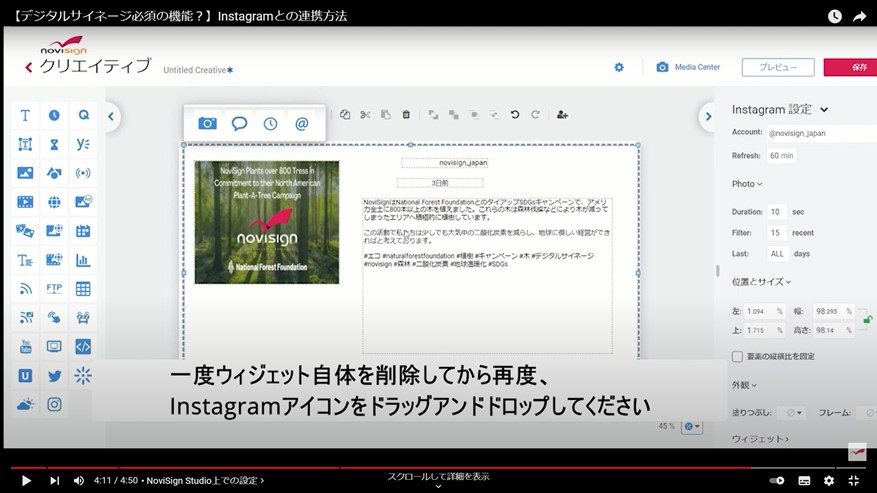Play the YouTube video
Image resolution: width=877 pixels, height=493 pixels.
point(26,480)
